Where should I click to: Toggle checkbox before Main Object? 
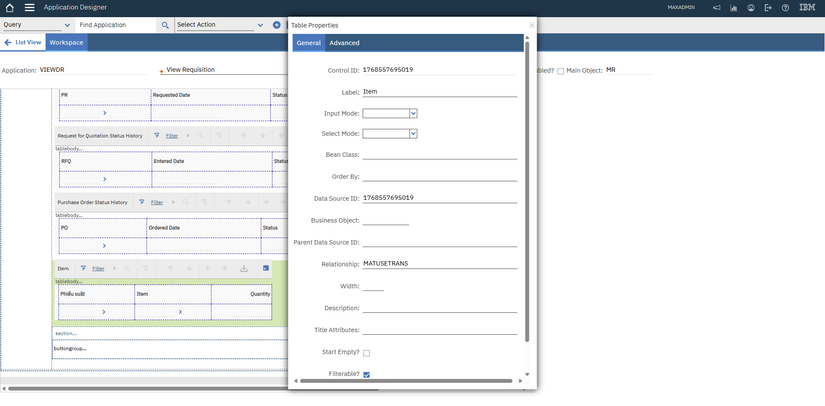[560, 71]
